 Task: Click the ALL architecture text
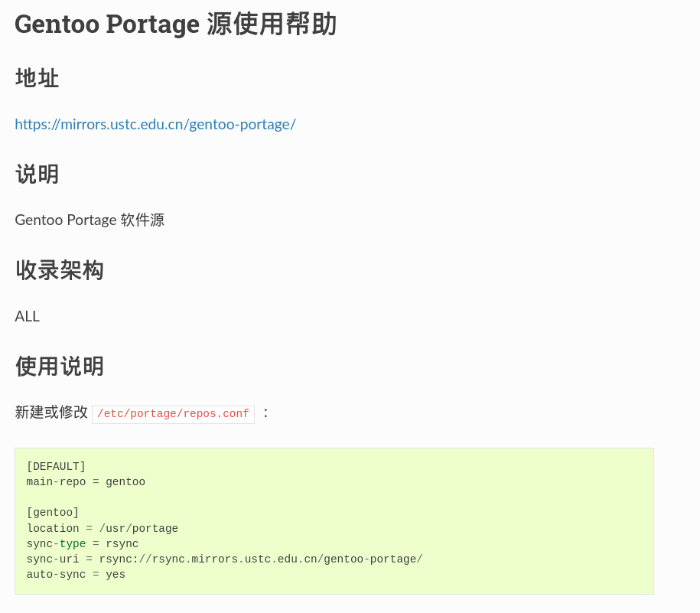pyautogui.click(x=28, y=316)
